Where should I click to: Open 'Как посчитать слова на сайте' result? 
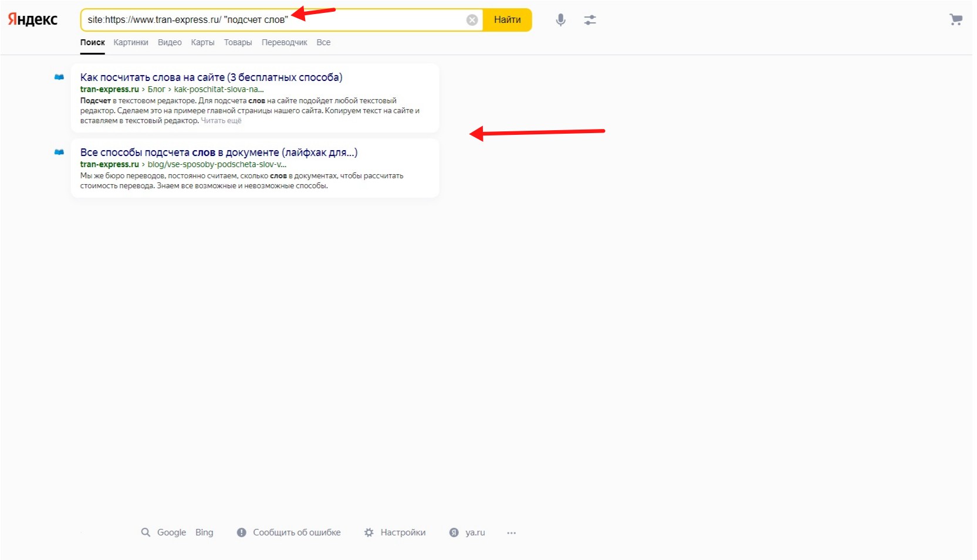211,77
